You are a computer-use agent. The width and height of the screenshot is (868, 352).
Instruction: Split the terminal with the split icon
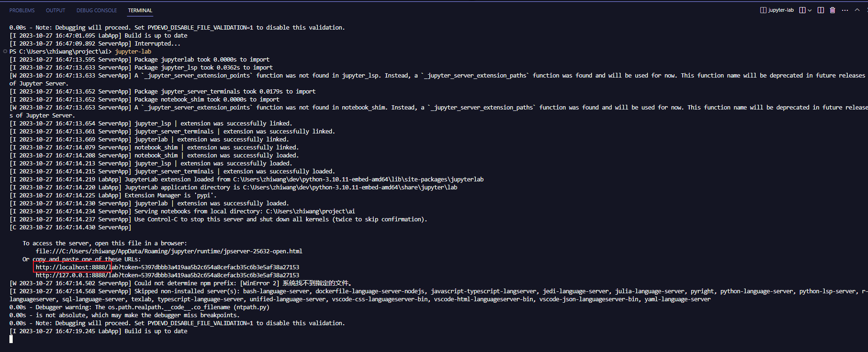coord(821,10)
